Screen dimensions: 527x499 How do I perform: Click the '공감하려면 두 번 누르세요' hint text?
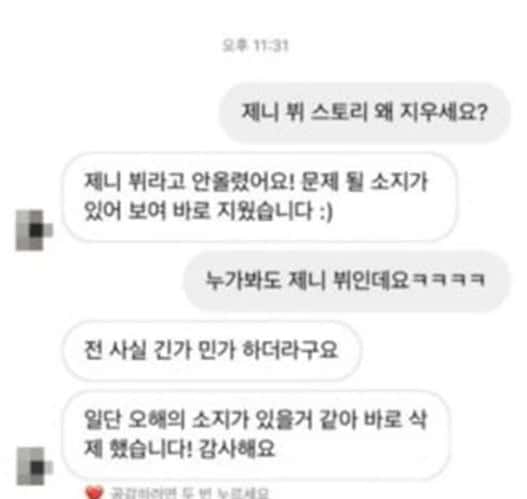(x=190, y=493)
